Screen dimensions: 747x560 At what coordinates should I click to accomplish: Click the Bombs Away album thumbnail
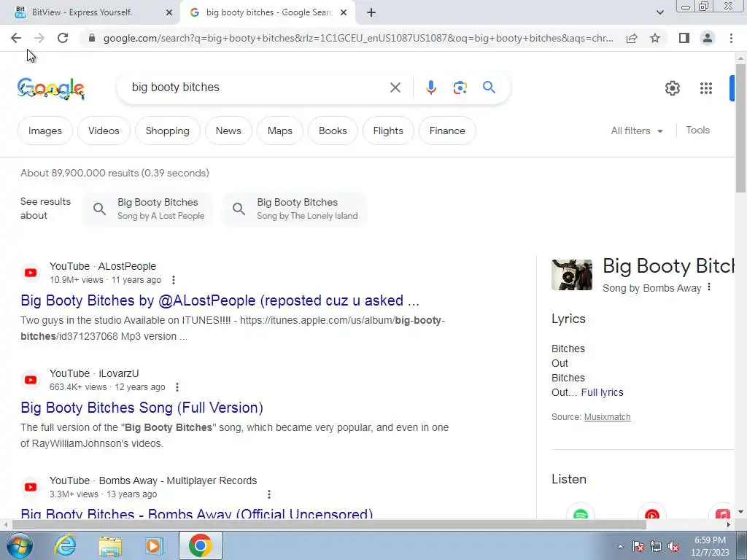[x=572, y=275]
